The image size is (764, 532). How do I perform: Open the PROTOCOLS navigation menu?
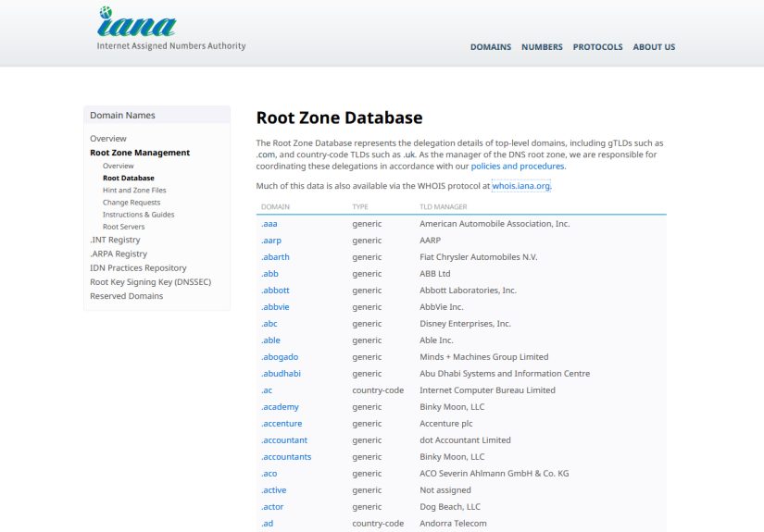tap(597, 47)
